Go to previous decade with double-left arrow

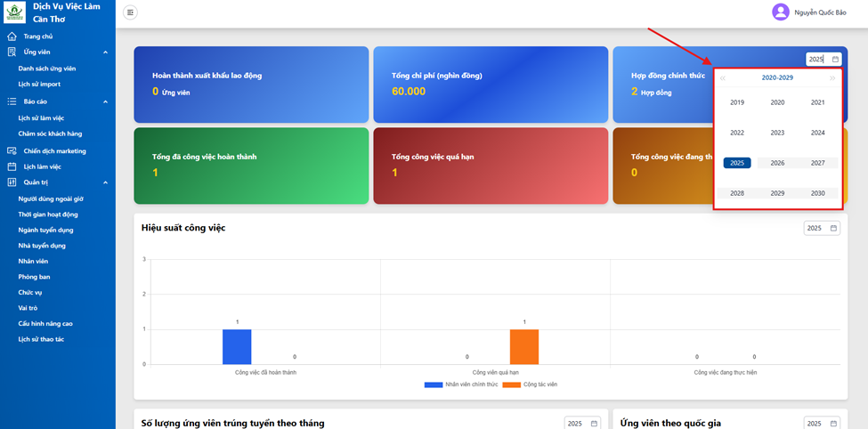723,78
